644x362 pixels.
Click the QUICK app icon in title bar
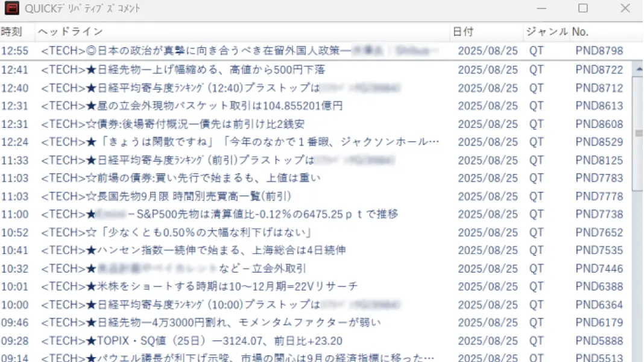click(11, 8)
